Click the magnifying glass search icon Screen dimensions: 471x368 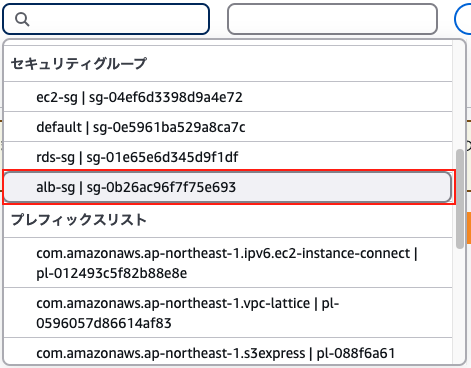click(x=22, y=19)
